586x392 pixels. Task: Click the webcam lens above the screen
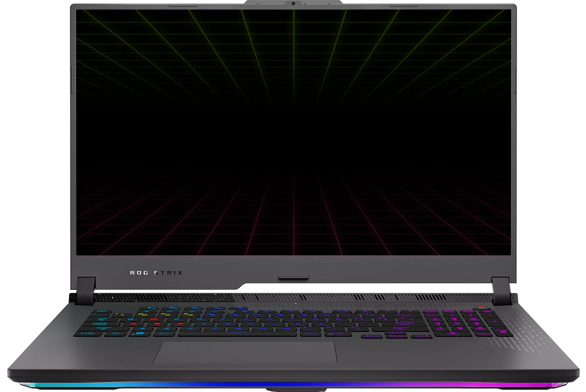(x=293, y=4)
